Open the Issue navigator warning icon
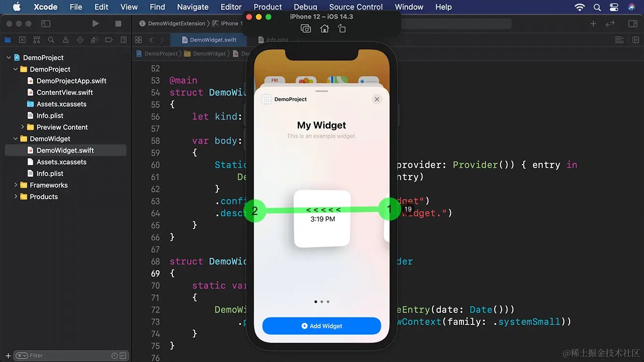The height and width of the screenshot is (362, 644). coord(66,40)
